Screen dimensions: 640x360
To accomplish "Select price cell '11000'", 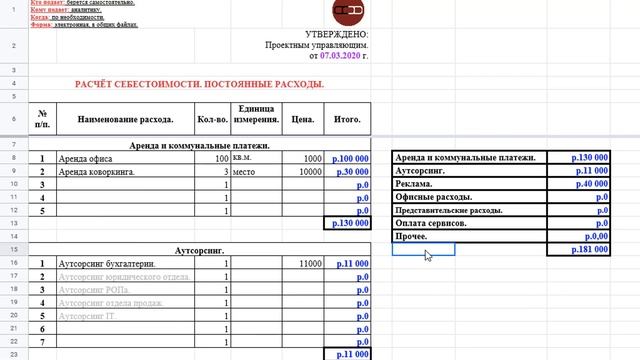I will point(303,263).
